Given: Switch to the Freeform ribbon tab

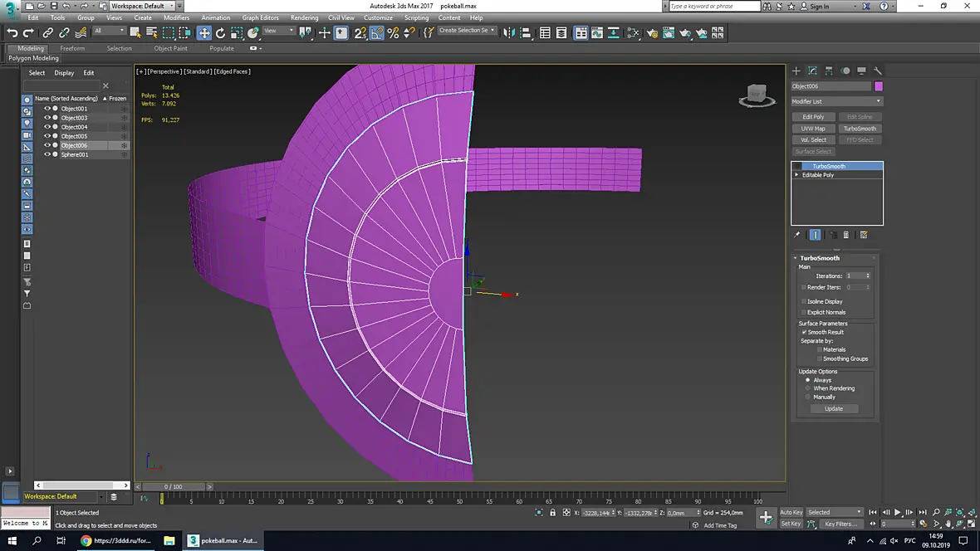Looking at the screenshot, I should coord(72,48).
